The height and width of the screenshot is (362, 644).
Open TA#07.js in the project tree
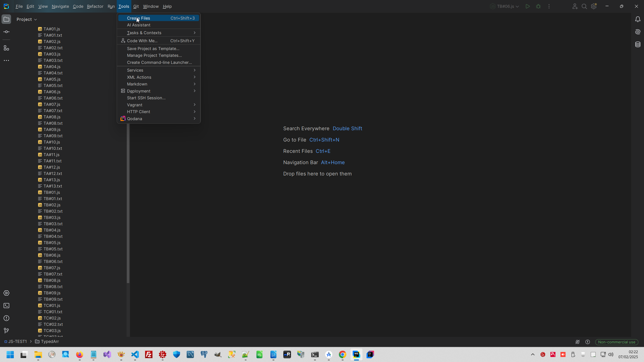click(x=52, y=104)
